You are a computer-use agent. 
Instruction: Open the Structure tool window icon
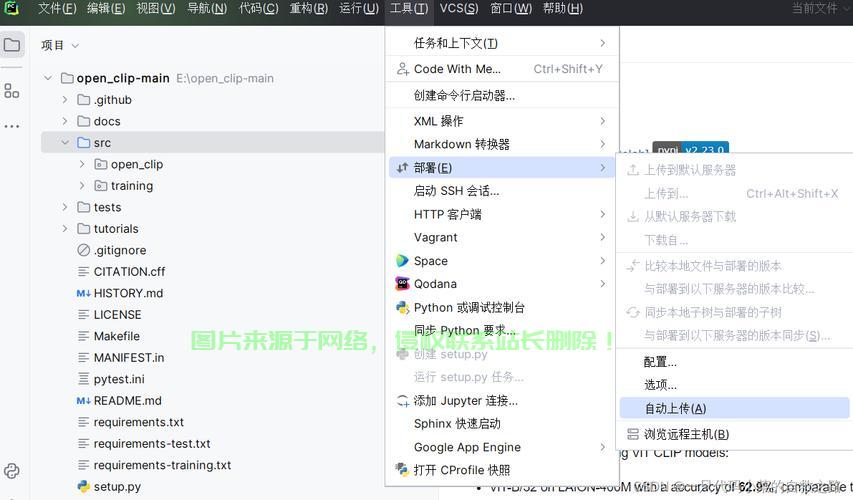click(x=11, y=91)
